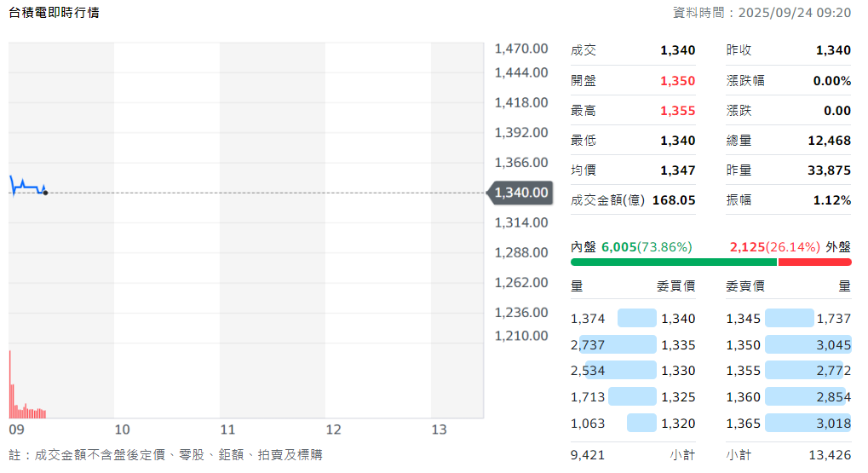The image size is (868, 473).
Task: Click bid volume 1,374
Action: [x=588, y=319]
